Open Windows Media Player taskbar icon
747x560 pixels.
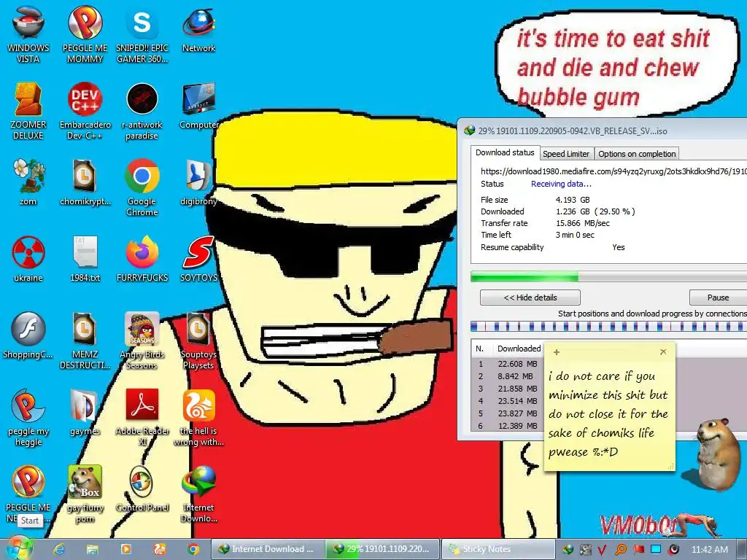click(x=126, y=549)
